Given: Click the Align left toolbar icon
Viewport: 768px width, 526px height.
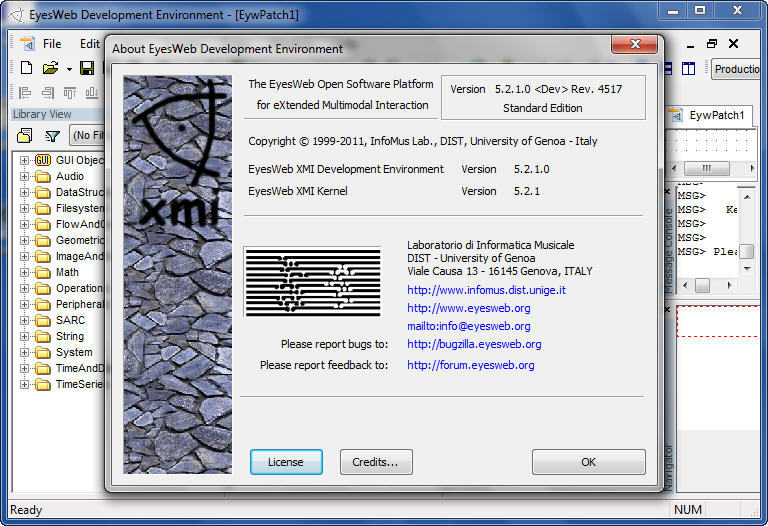Looking at the screenshot, I should click(24, 92).
